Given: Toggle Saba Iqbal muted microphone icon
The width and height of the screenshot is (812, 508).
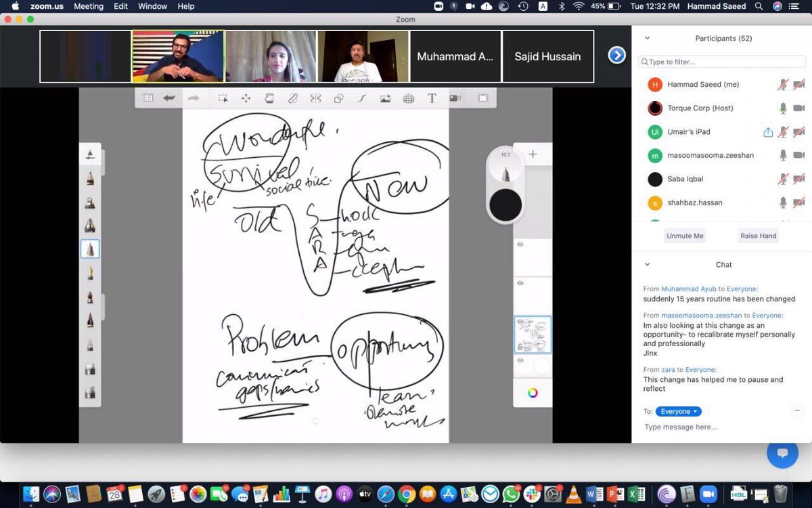Looking at the screenshot, I should click(783, 179).
